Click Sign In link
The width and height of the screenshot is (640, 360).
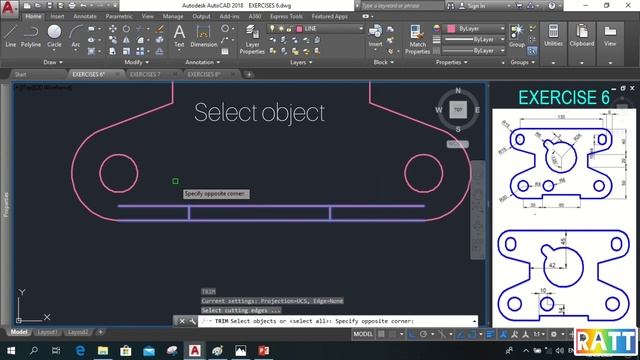476,6
